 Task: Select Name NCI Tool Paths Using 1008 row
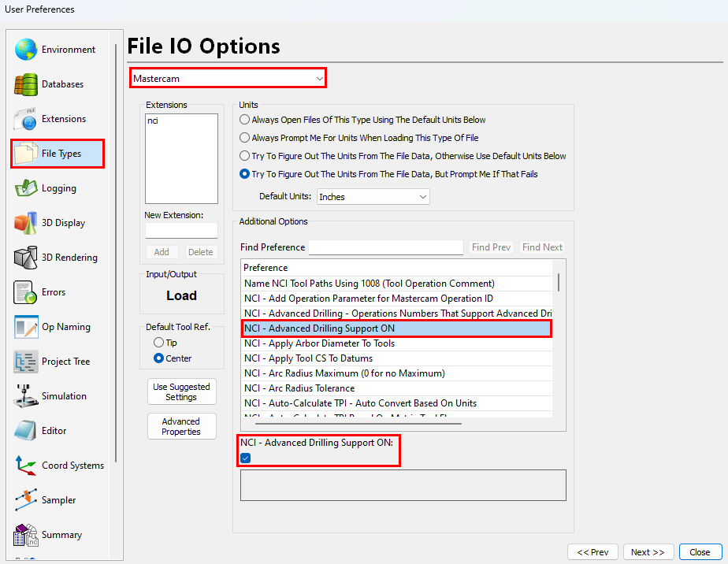pyautogui.click(x=397, y=284)
